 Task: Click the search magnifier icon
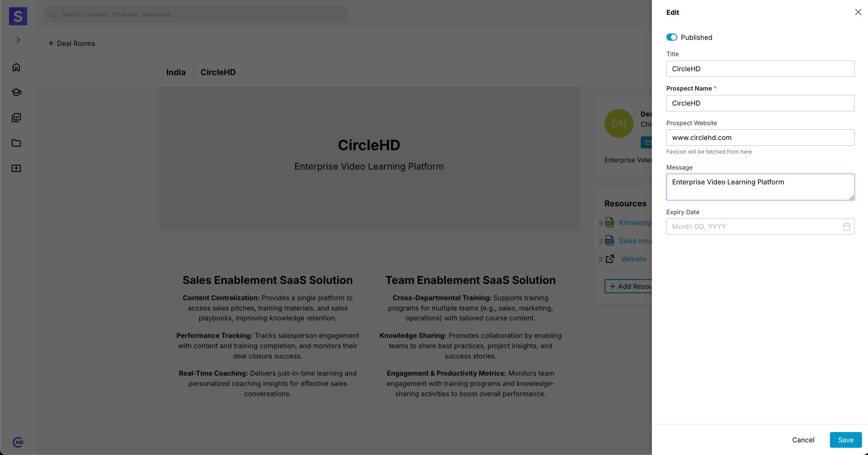[53, 15]
